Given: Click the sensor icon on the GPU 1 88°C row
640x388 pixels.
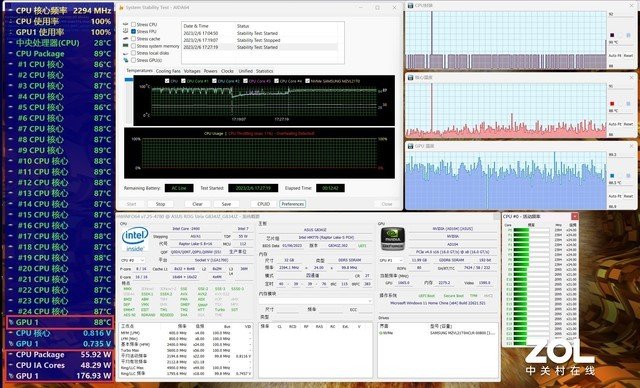Looking at the screenshot, I should pos(11,322).
